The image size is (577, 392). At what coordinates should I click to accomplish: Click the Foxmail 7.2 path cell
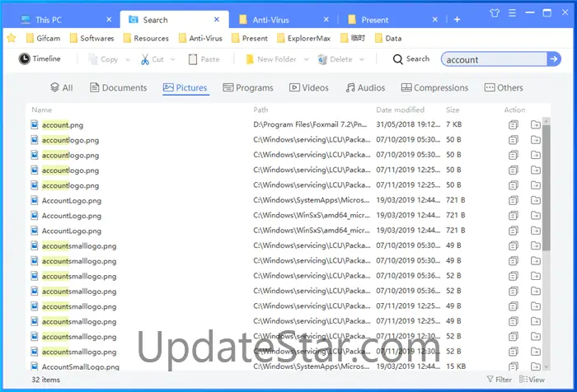point(310,124)
